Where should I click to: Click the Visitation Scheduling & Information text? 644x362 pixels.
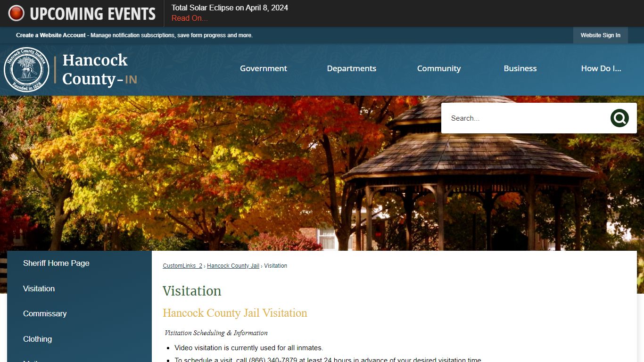216,333
